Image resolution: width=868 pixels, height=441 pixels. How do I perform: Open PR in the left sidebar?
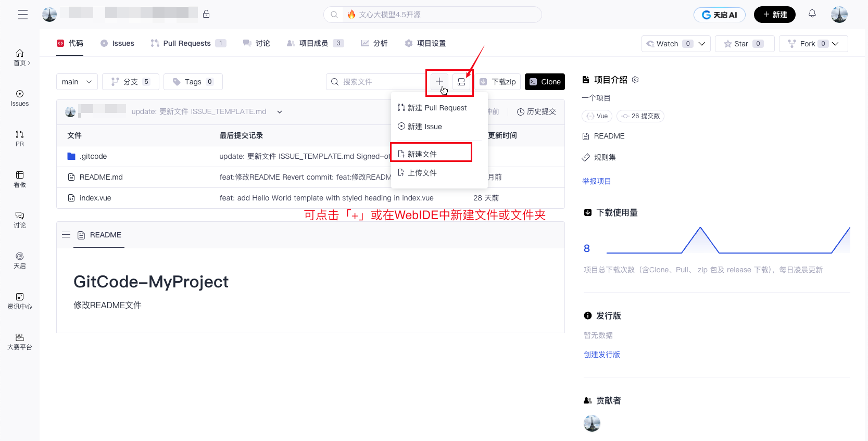click(20, 138)
